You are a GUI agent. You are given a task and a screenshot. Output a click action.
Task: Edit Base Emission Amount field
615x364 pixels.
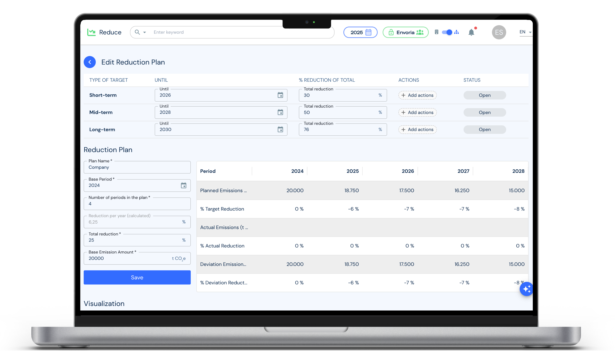click(x=137, y=258)
